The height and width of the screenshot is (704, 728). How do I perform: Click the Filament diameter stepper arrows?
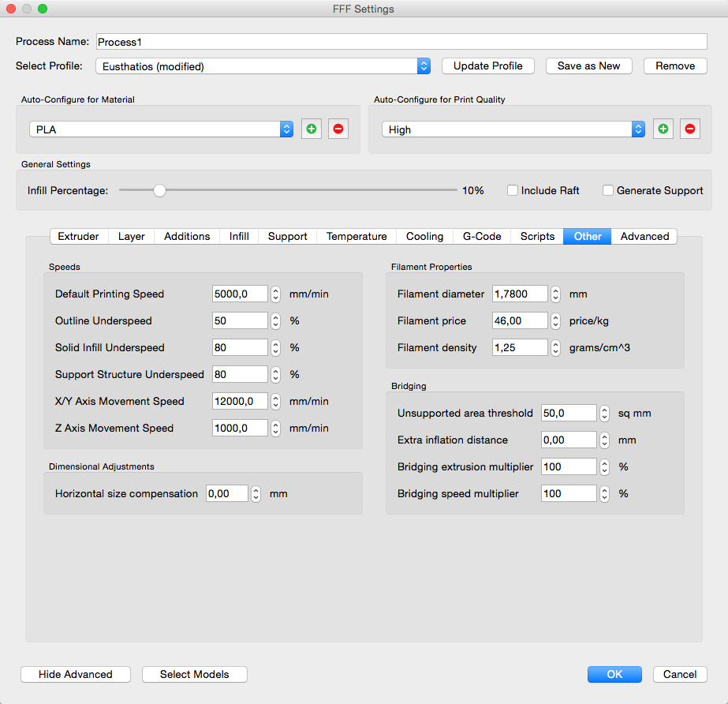pos(555,294)
